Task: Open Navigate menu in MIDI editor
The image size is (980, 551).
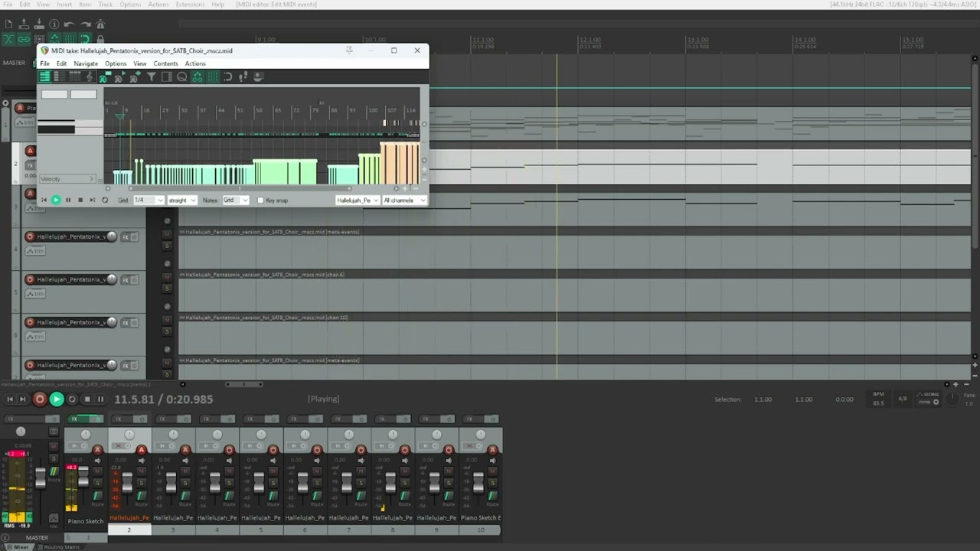Action: (86, 64)
